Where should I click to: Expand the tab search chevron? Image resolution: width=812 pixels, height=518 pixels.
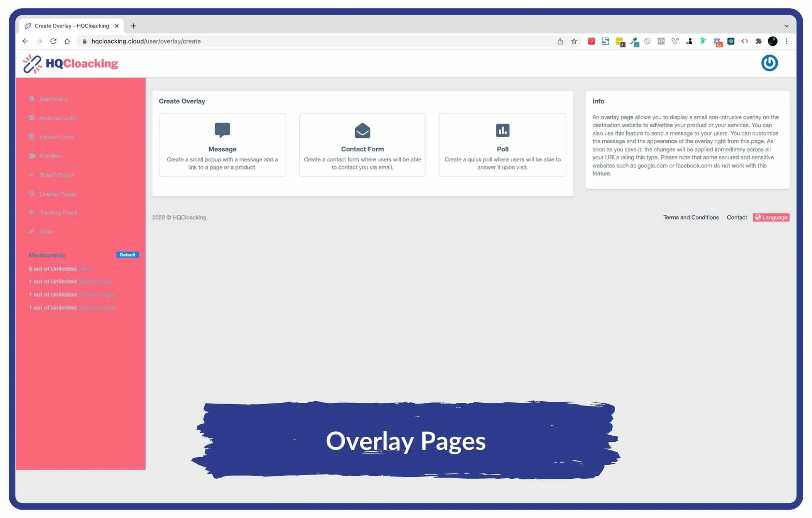[x=786, y=26]
